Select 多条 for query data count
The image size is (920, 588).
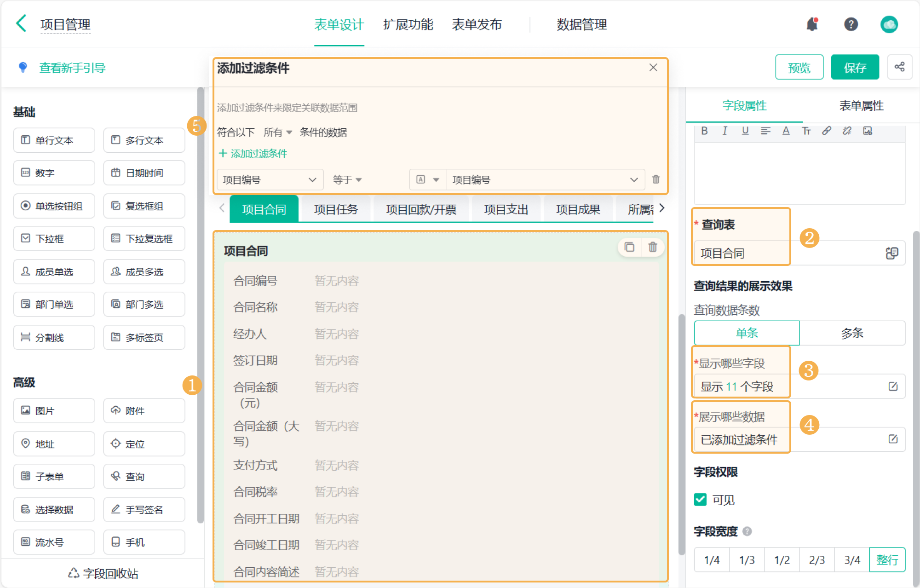click(852, 333)
